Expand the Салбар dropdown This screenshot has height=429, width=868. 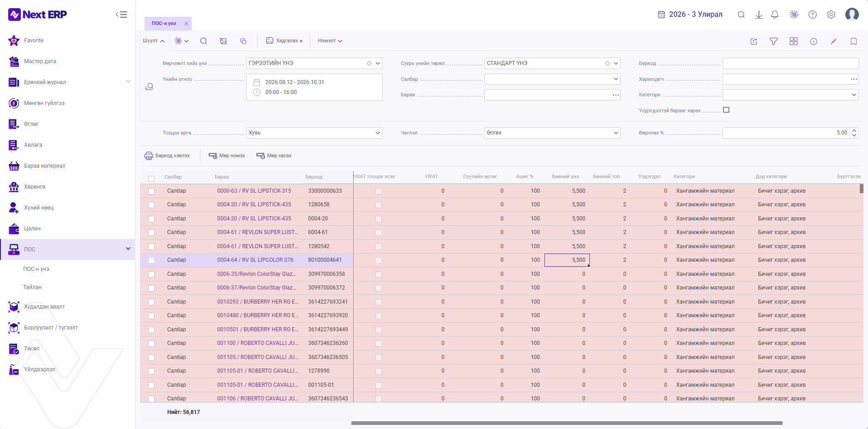pos(553,79)
